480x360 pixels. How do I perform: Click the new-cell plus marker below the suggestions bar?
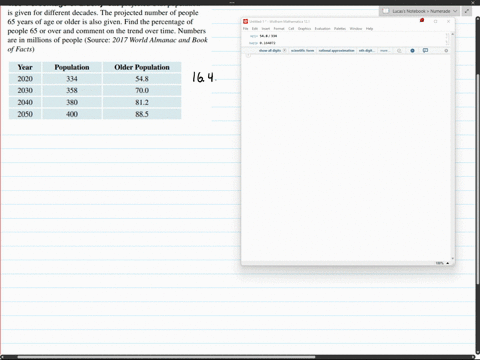click(x=248, y=55)
